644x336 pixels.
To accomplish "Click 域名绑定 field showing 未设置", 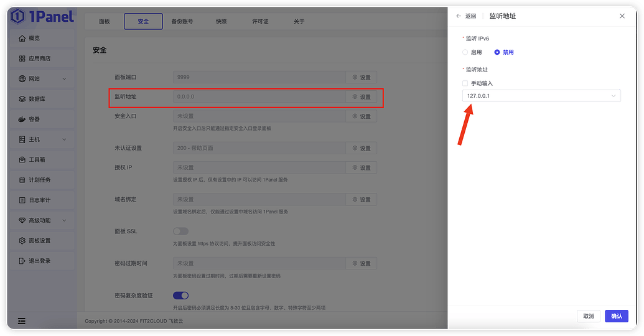I will (259, 200).
